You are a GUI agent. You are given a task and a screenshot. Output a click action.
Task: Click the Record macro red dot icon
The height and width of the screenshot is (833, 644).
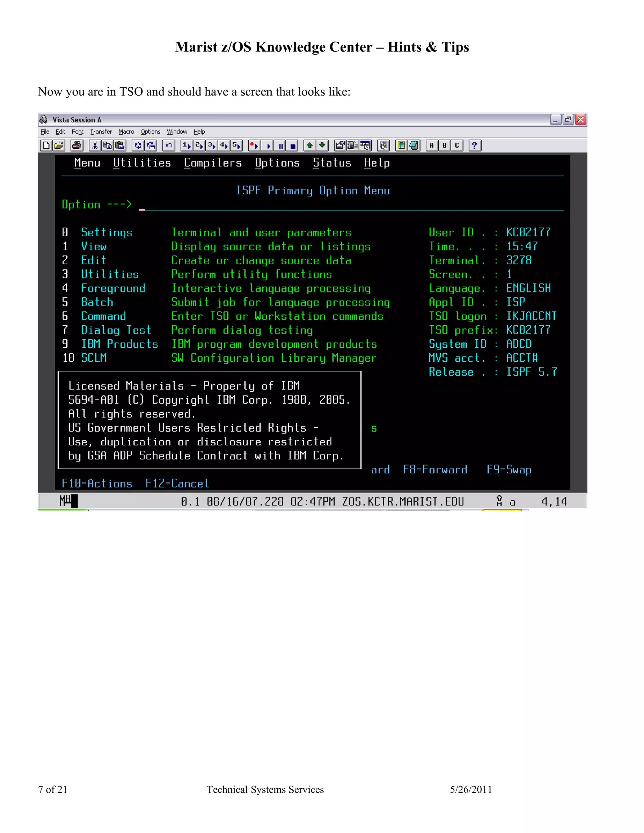click(254, 145)
